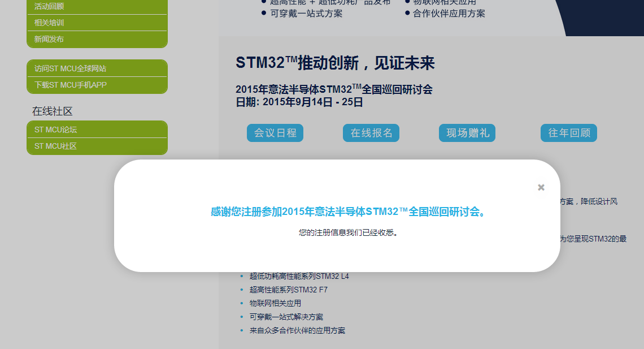Open 活动回顾 in the sidebar

coord(97,7)
